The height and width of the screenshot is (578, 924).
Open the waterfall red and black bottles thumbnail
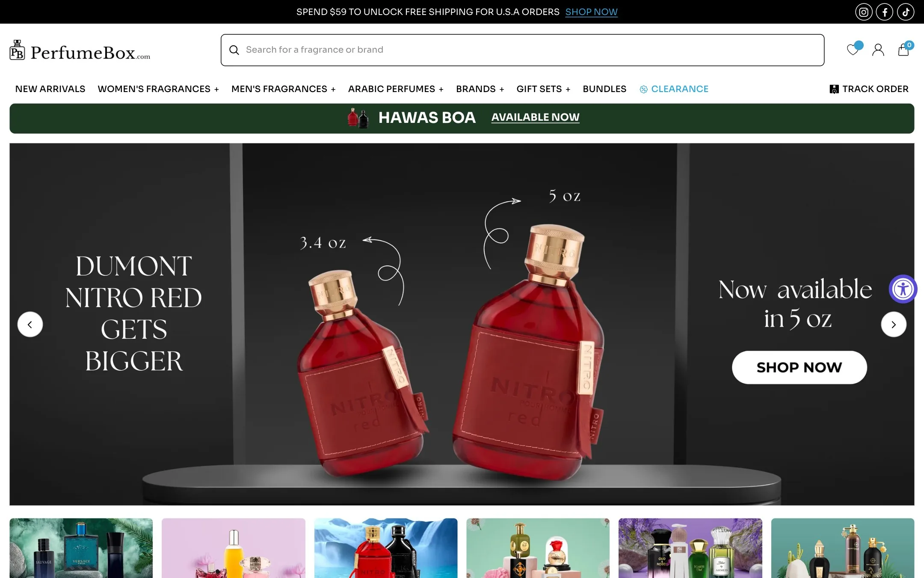point(386,548)
